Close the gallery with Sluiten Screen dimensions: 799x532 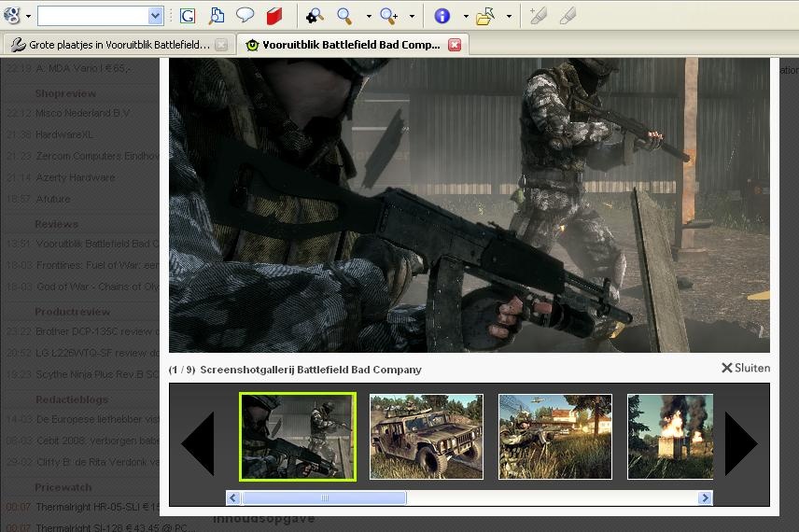click(x=746, y=368)
